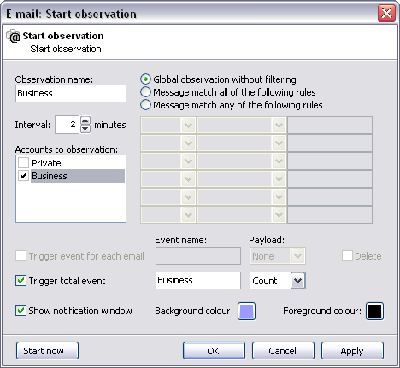Select Message match all of the following rules
The width and height of the screenshot is (400, 368).
click(145, 92)
